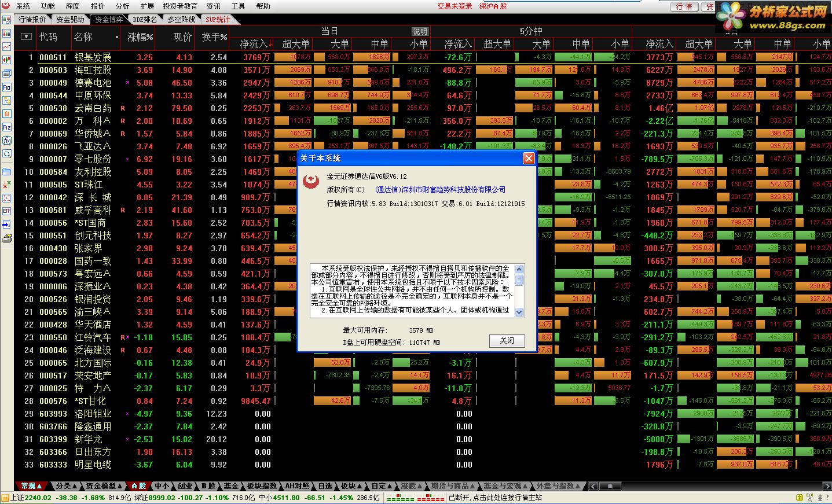Expand the 自定 bottom tab menu
Screen dimensions: 832x504
pos(382,486)
